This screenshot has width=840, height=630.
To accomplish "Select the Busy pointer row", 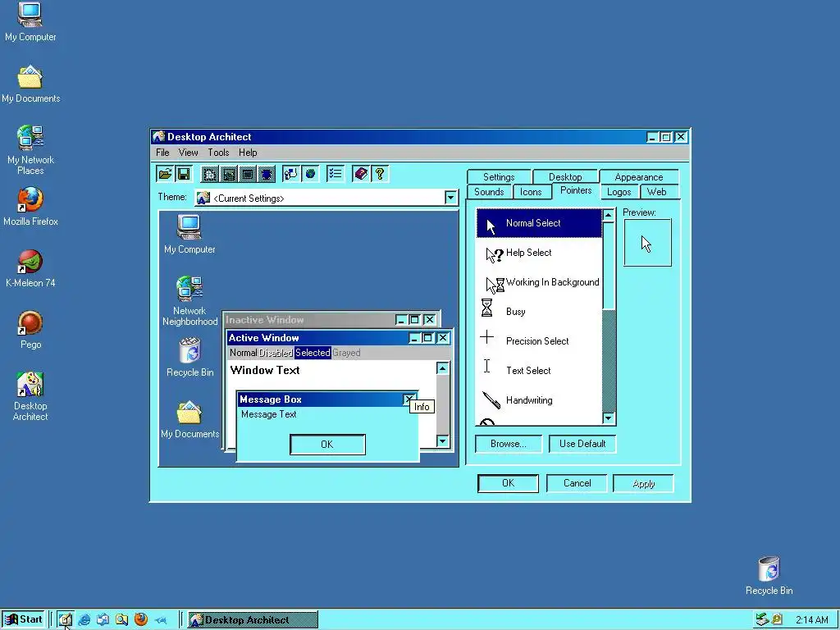I will 539,312.
